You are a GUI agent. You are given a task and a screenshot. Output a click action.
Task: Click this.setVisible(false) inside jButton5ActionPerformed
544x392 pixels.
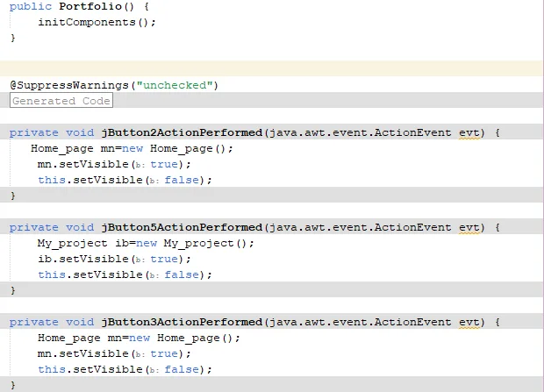point(125,274)
